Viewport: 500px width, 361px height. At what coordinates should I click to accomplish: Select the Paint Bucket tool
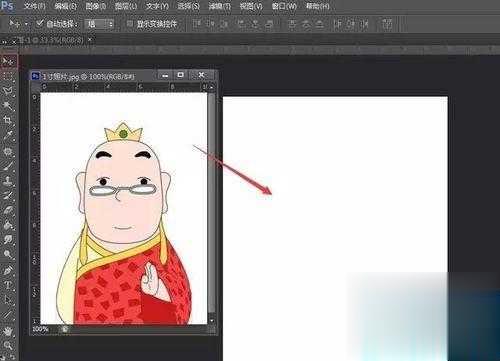pyautogui.click(x=8, y=225)
